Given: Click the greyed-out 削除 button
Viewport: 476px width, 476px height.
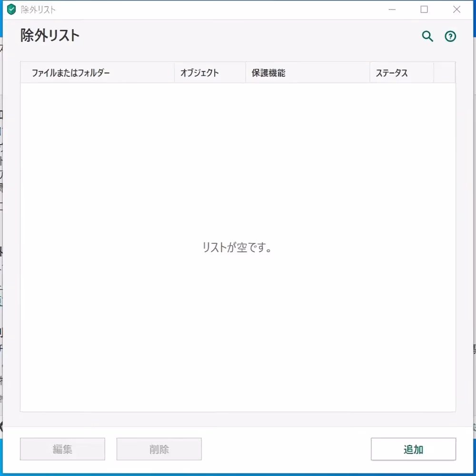Looking at the screenshot, I should tap(159, 449).
